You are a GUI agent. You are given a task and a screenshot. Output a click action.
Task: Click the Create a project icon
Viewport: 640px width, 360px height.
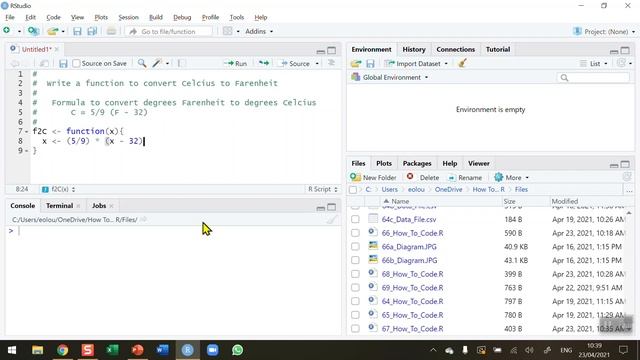[33, 31]
